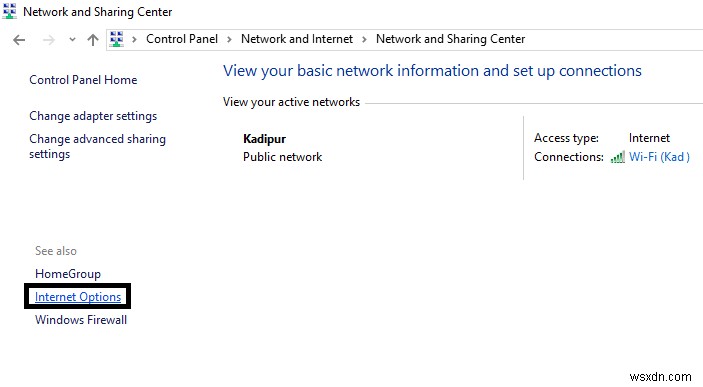703x387 pixels.
Task: Click the Public network label
Action: [282, 157]
